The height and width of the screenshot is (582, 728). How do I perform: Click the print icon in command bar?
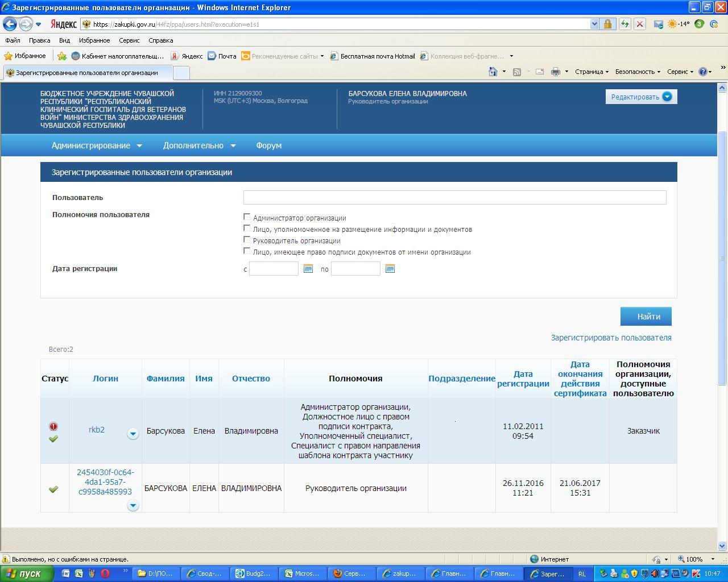click(556, 72)
